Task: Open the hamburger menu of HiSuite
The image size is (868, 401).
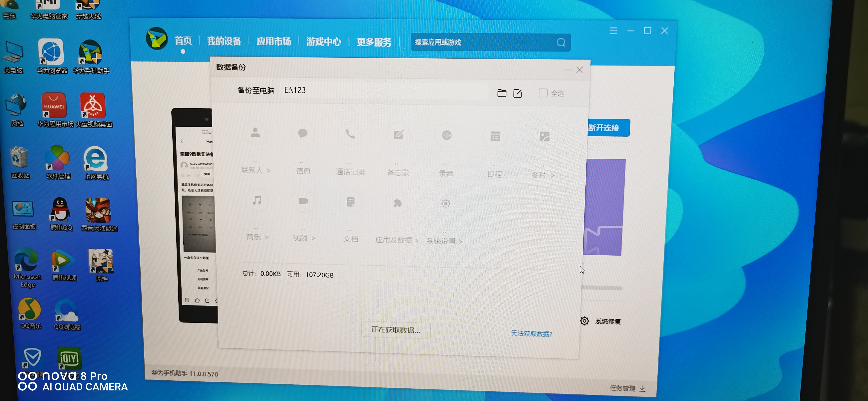Action: pyautogui.click(x=613, y=31)
